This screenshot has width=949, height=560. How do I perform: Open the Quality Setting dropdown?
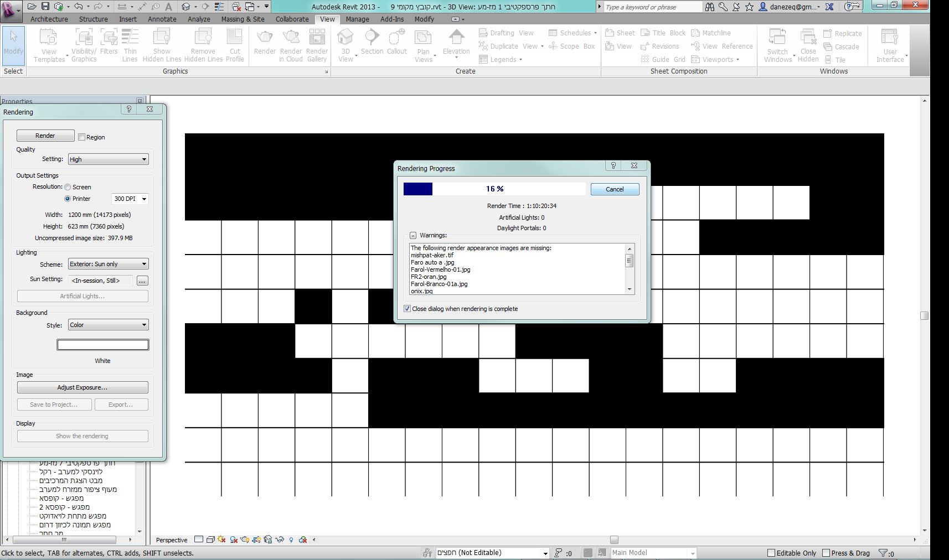coord(108,159)
